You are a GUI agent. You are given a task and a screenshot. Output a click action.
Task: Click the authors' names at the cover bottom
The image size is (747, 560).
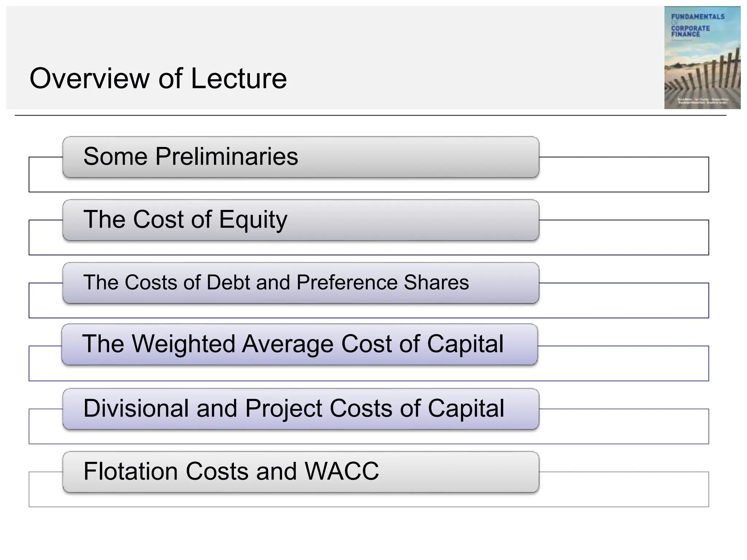[702, 101]
